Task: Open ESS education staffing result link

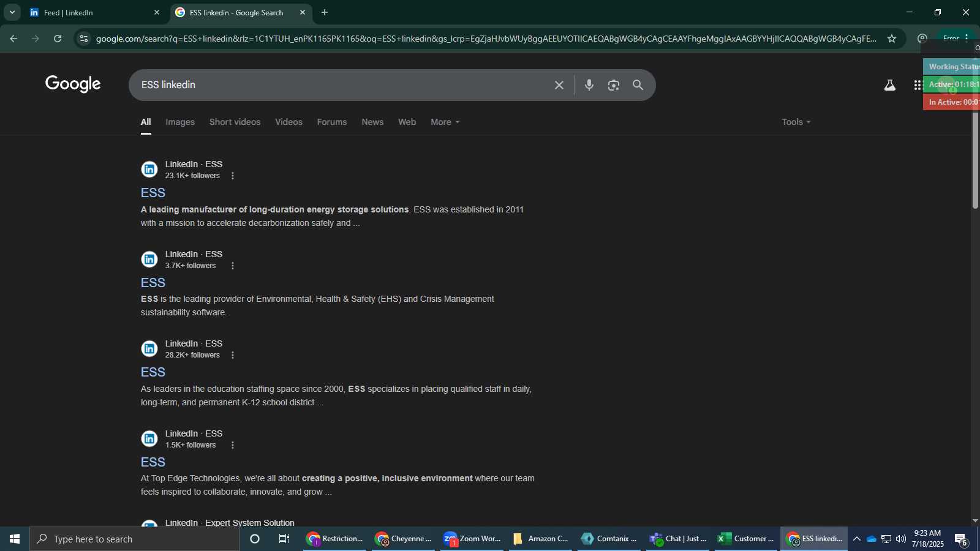Action: tap(153, 372)
